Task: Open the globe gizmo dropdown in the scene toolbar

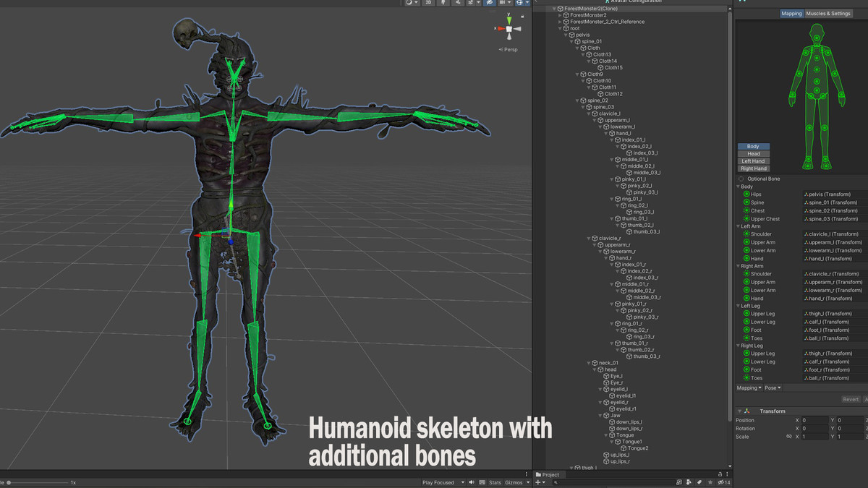Action: click(527, 2)
